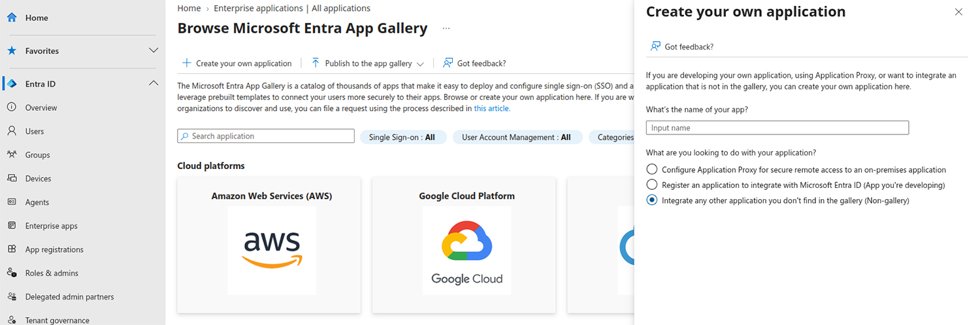Open the Devices icon in sidebar
This screenshot has width=980, height=325.
[x=11, y=178]
